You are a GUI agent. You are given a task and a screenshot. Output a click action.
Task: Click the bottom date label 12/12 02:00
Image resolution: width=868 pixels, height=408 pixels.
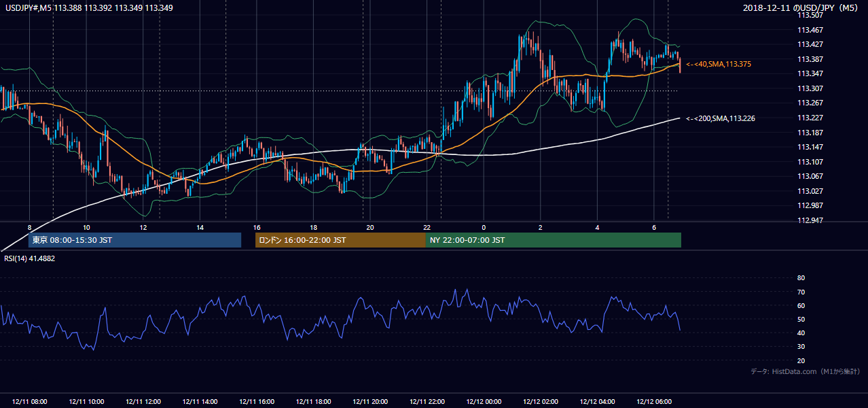[x=540, y=402]
